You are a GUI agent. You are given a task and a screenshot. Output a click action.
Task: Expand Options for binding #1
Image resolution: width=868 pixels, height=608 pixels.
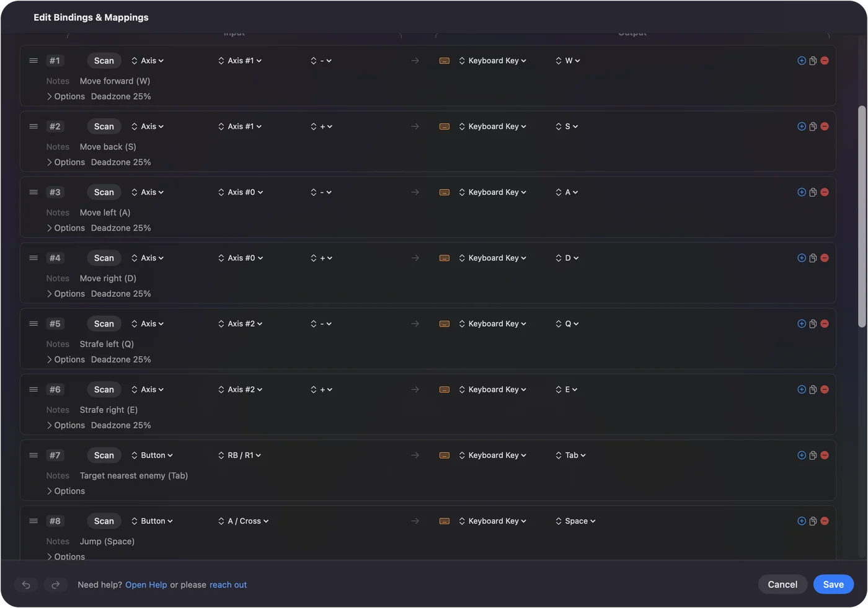tap(66, 97)
